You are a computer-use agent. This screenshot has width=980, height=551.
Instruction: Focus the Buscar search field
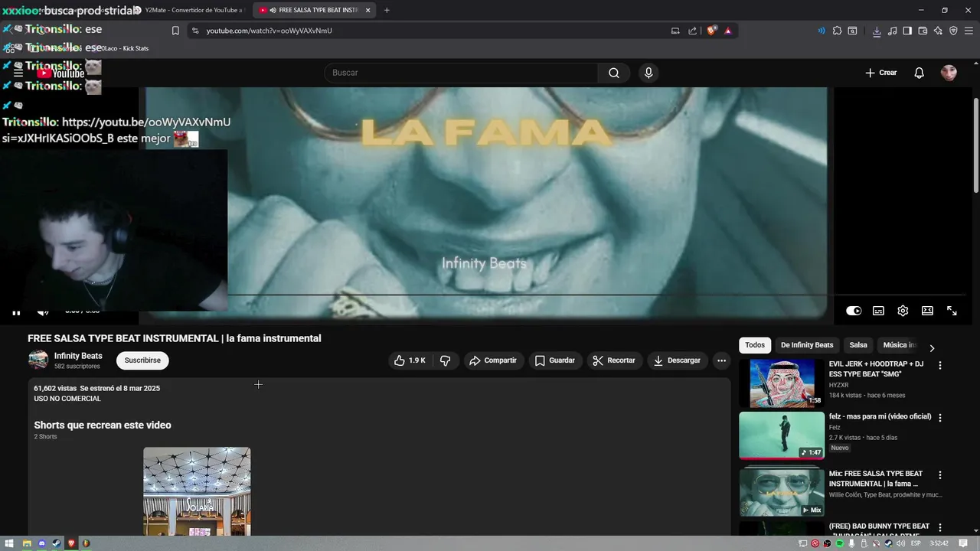(x=461, y=73)
